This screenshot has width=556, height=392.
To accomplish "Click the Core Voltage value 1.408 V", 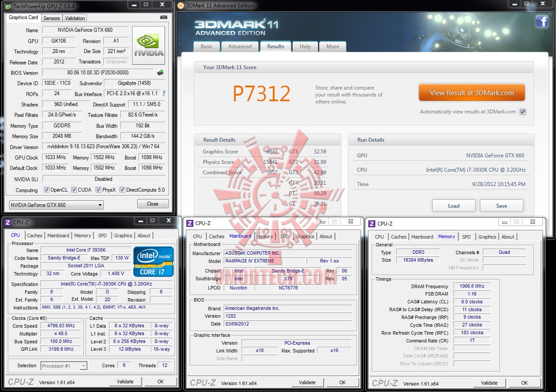I will [x=116, y=274].
